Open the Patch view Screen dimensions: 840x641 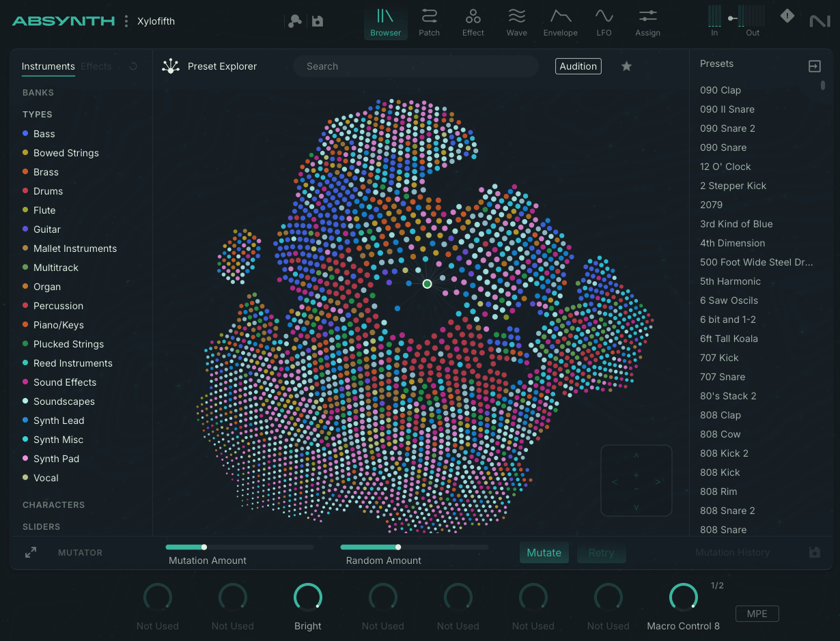coord(429,22)
